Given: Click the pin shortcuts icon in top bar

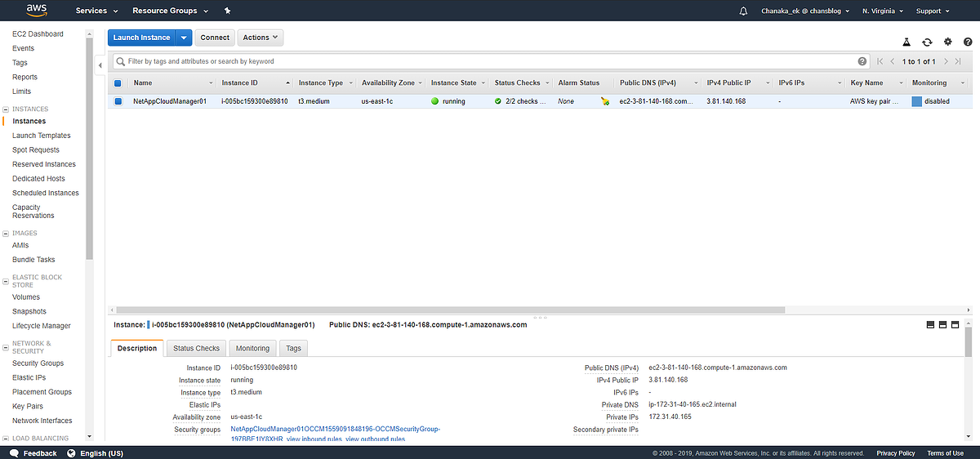Looking at the screenshot, I should click(227, 11).
